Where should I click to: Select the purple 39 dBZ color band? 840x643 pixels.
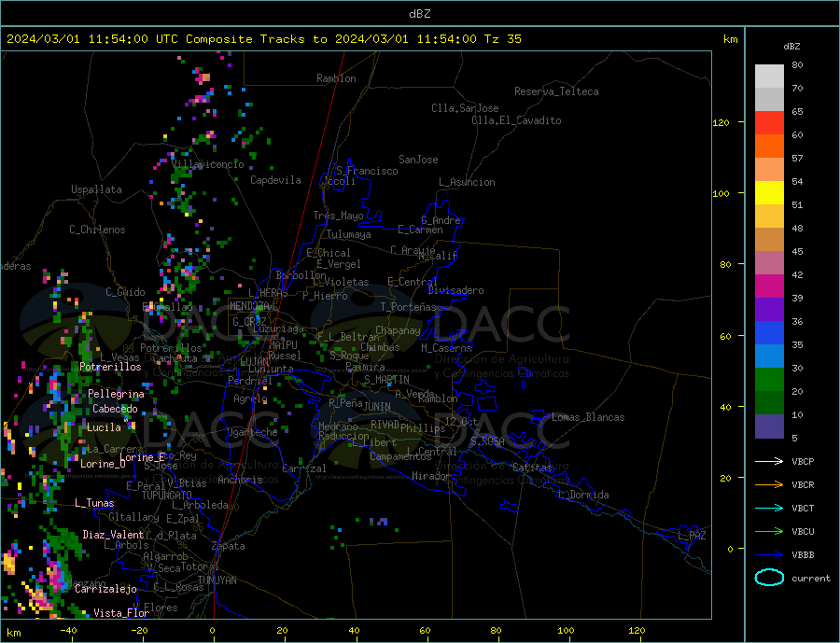point(769,310)
